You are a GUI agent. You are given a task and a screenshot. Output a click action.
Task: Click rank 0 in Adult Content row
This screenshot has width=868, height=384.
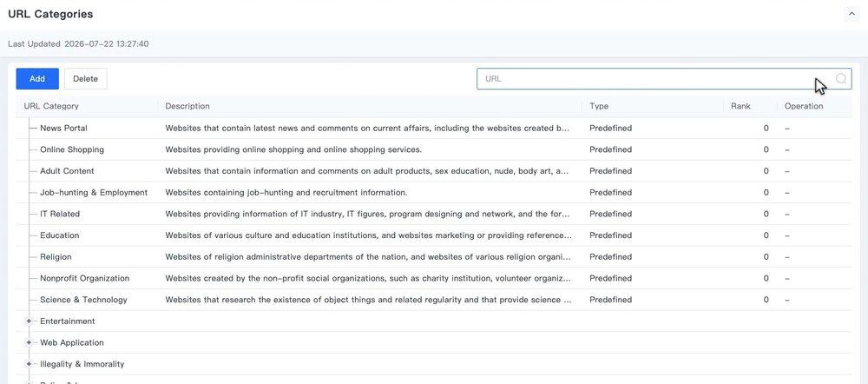[x=766, y=171]
